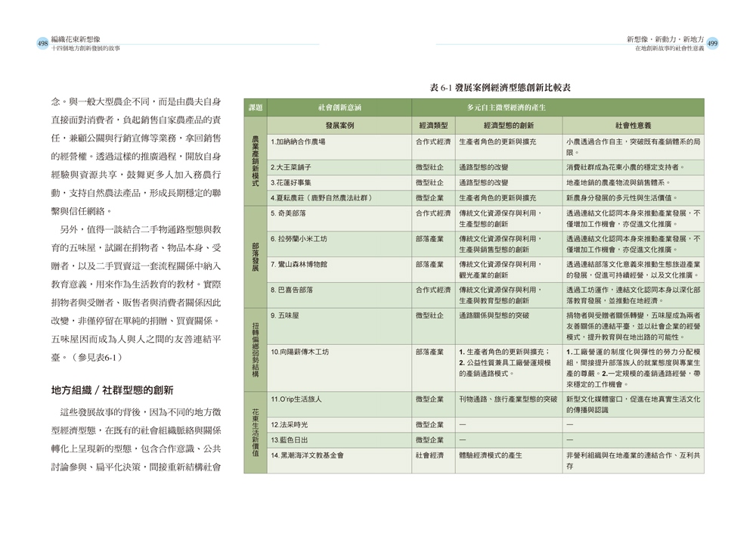Click the 經濟型態的創新 column header

point(509,126)
